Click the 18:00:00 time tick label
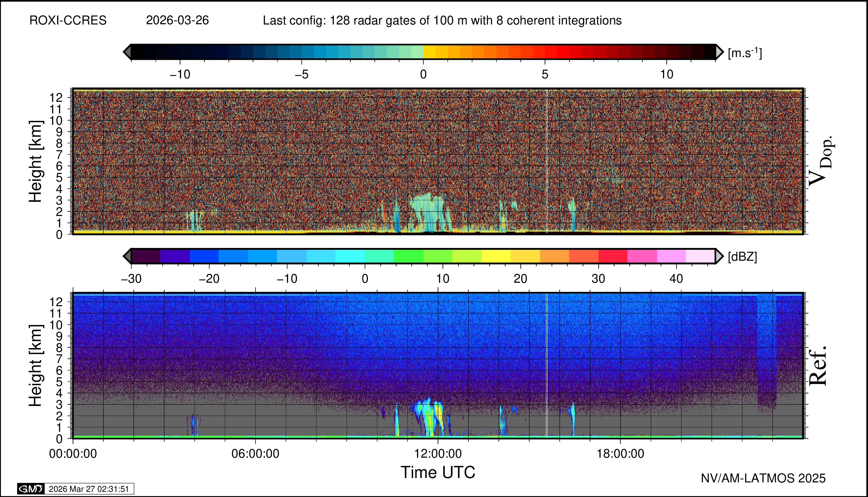The image size is (868, 497). (x=620, y=454)
